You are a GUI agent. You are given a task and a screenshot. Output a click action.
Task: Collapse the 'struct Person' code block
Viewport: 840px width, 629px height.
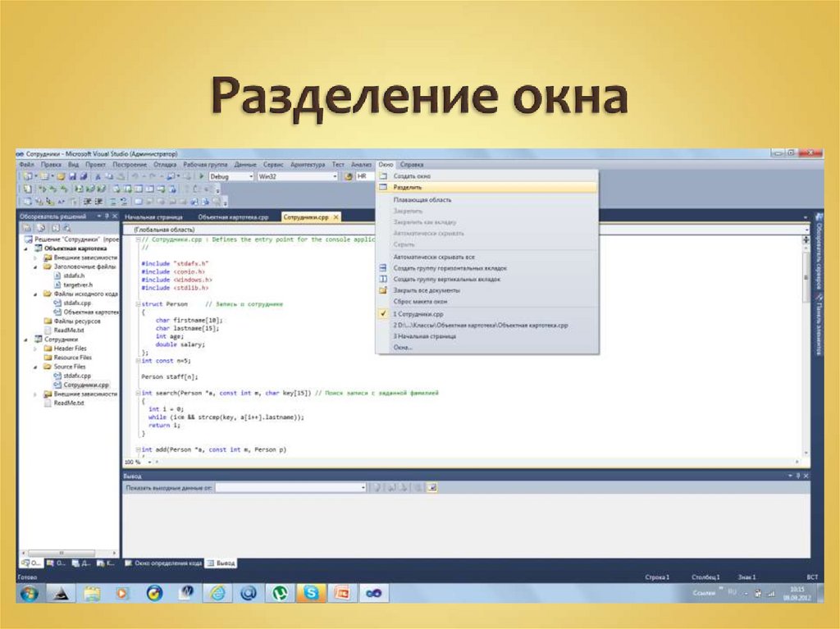tap(138, 304)
